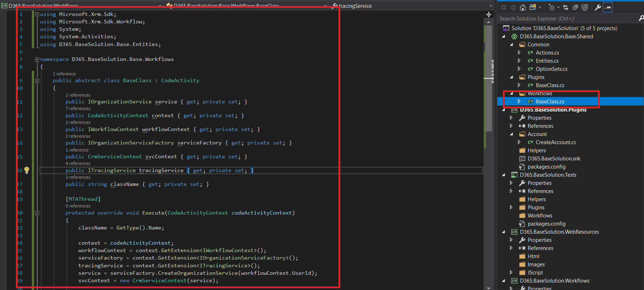
Task: Select the Actions.cs file
Action: pyautogui.click(x=547, y=53)
